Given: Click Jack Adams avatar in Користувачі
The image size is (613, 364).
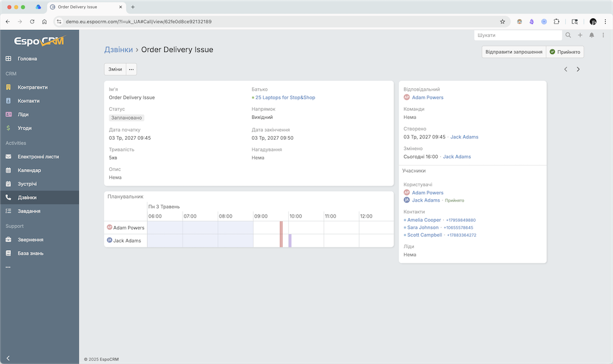Looking at the screenshot, I should pos(406,200).
